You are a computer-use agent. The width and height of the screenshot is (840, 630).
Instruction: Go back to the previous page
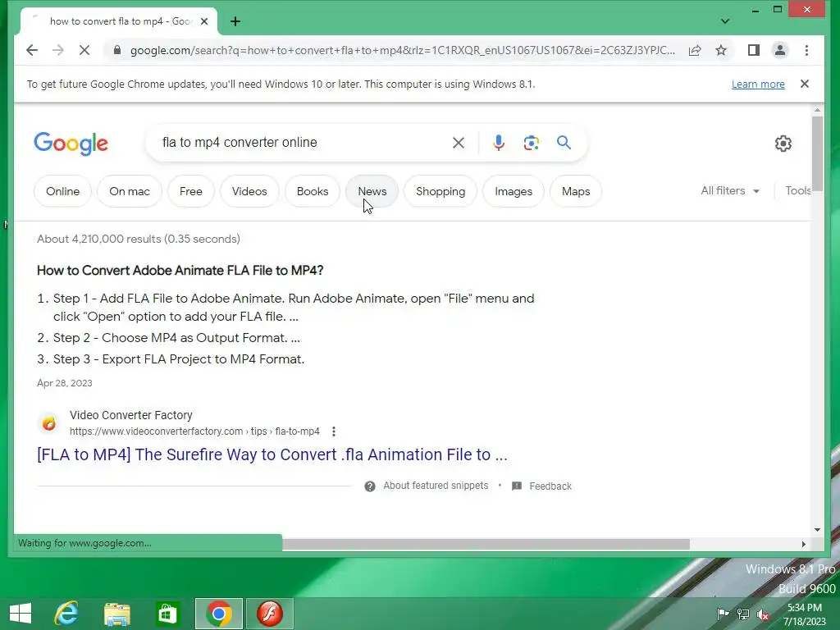32,50
